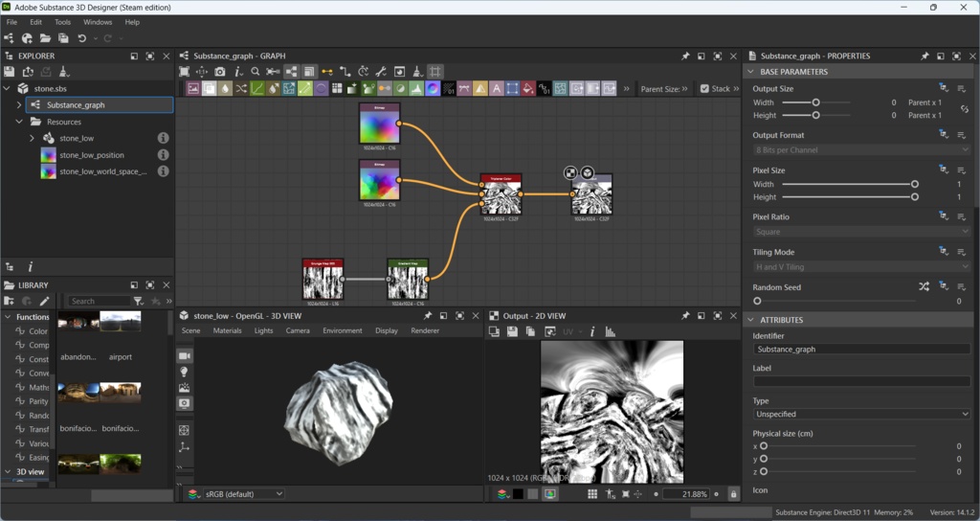Collapse the stone.sbs package
980x521 pixels.
[7, 88]
